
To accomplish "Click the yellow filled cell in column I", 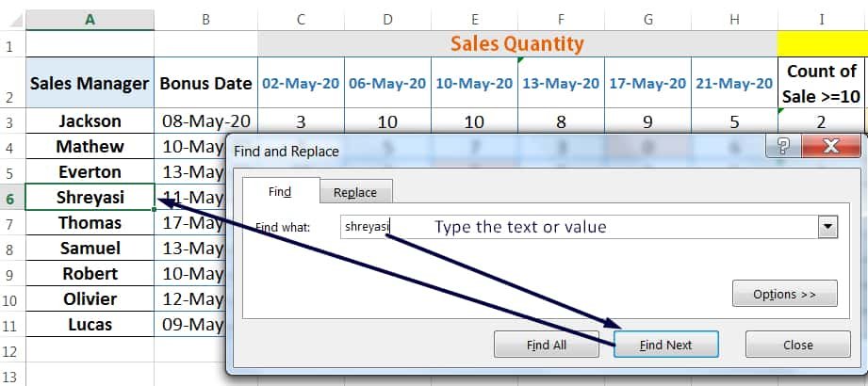I will [x=823, y=44].
